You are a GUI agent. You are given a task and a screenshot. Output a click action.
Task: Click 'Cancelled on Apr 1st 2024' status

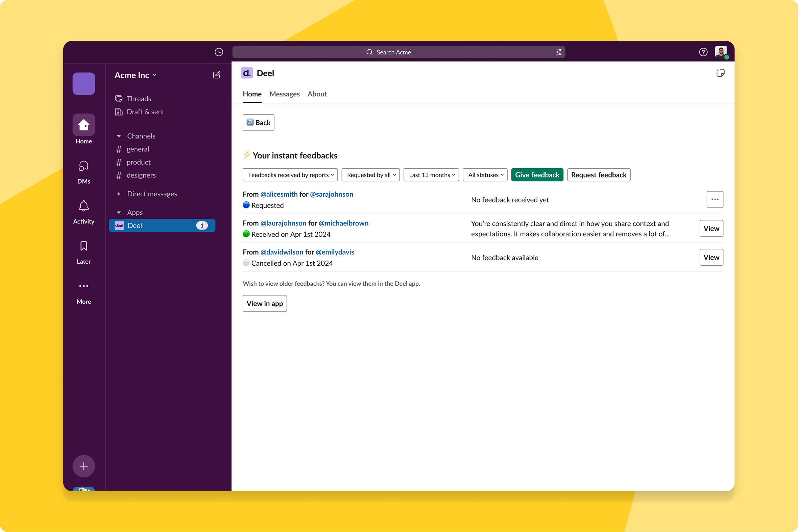[x=292, y=263]
